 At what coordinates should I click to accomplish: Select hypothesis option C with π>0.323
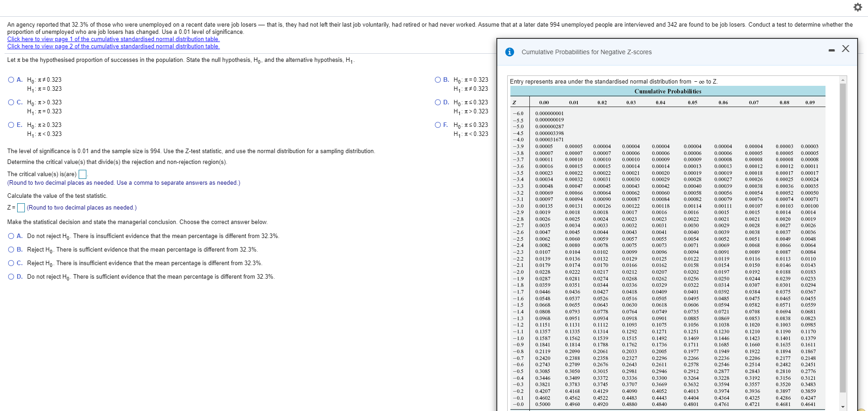tap(10, 102)
